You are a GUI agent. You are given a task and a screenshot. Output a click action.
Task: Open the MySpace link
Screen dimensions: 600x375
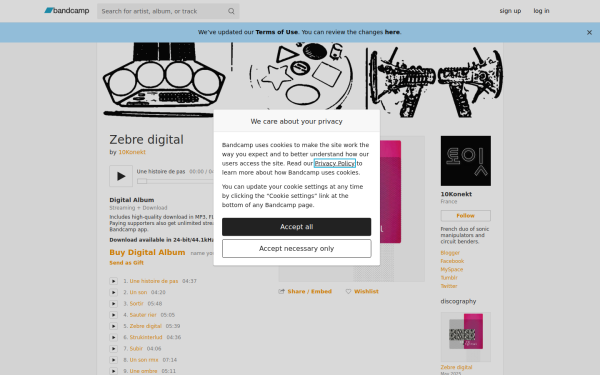coord(452,270)
